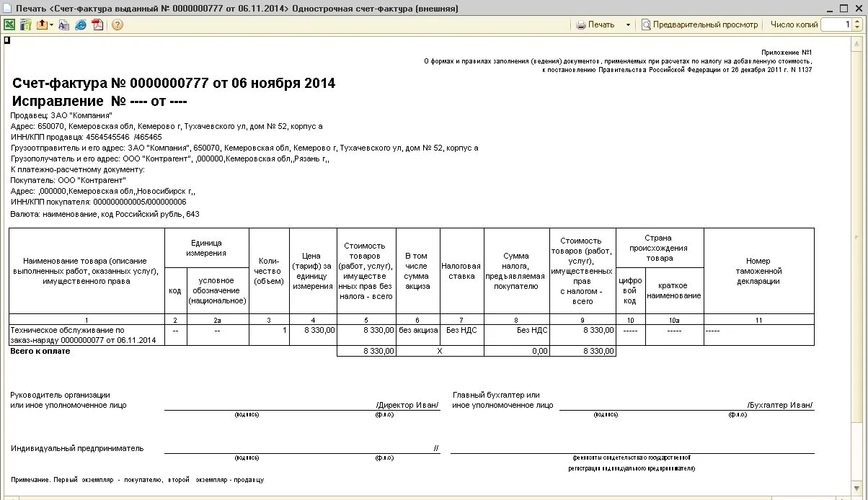Open the email send dropdown arrow

point(52,24)
